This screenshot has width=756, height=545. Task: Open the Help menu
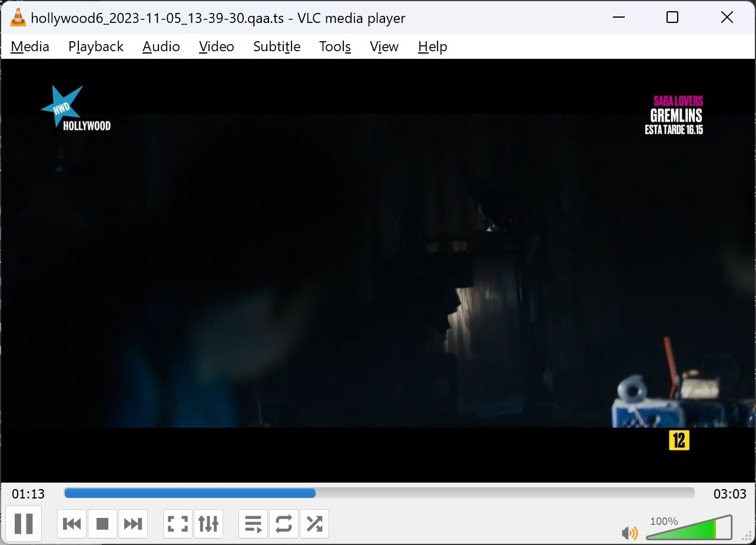433,46
